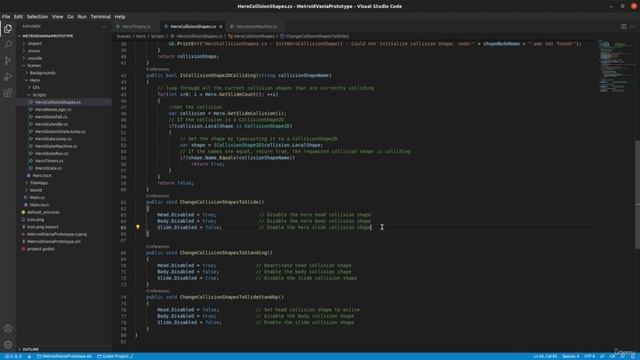Viewport: 640px width, 360px height.
Task: Click the editor vertical scrollbar thumb
Action: coord(638,194)
